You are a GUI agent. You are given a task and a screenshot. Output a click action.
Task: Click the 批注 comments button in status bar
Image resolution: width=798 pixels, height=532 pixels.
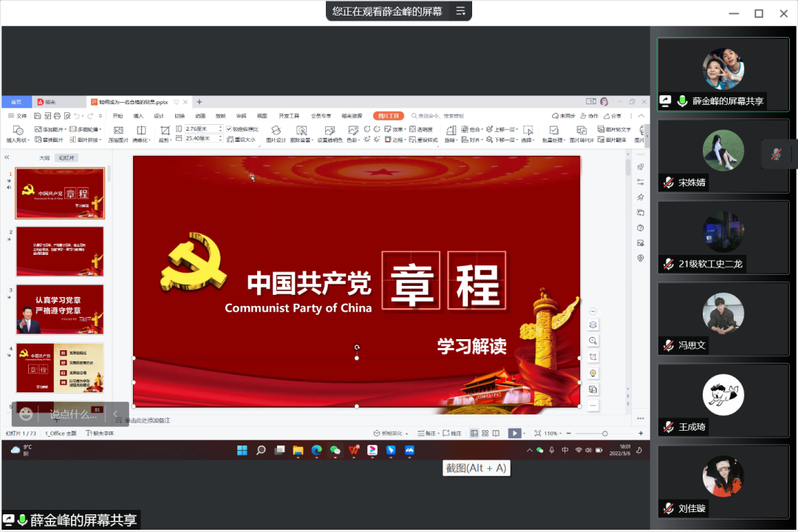452,433
